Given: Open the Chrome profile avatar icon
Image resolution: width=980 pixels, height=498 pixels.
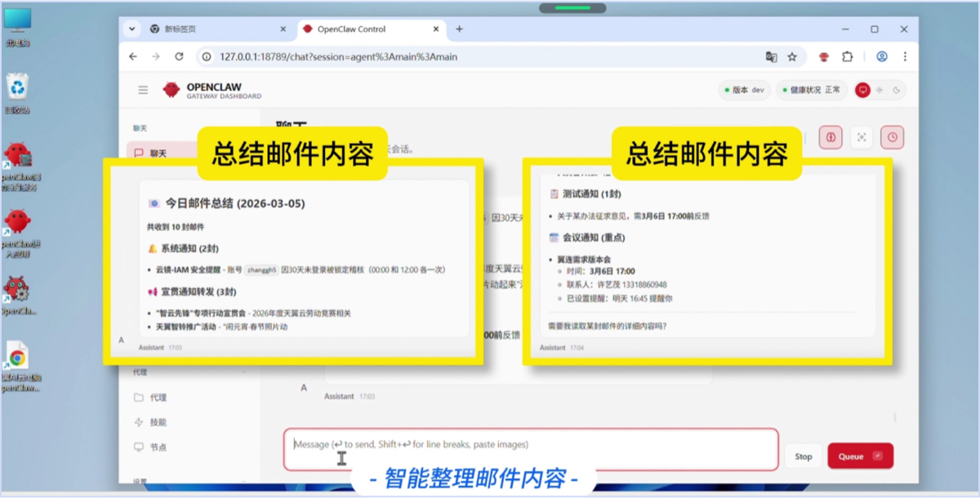Looking at the screenshot, I should click(x=882, y=57).
